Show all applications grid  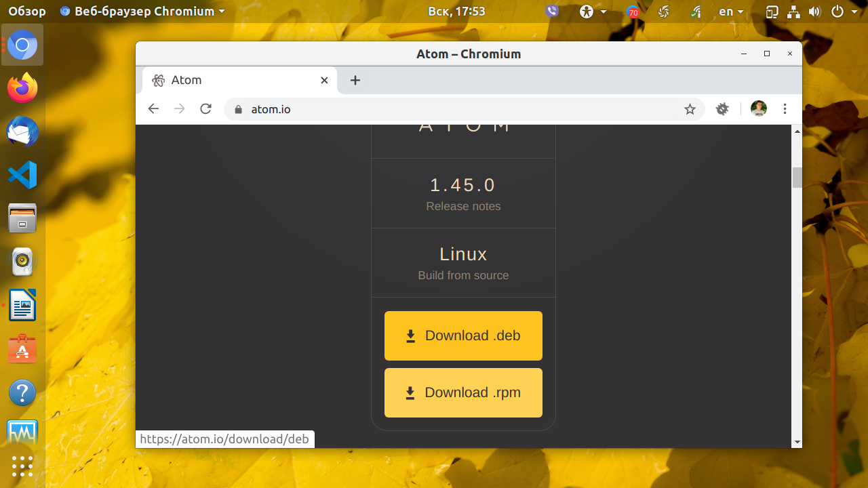click(22, 466)
